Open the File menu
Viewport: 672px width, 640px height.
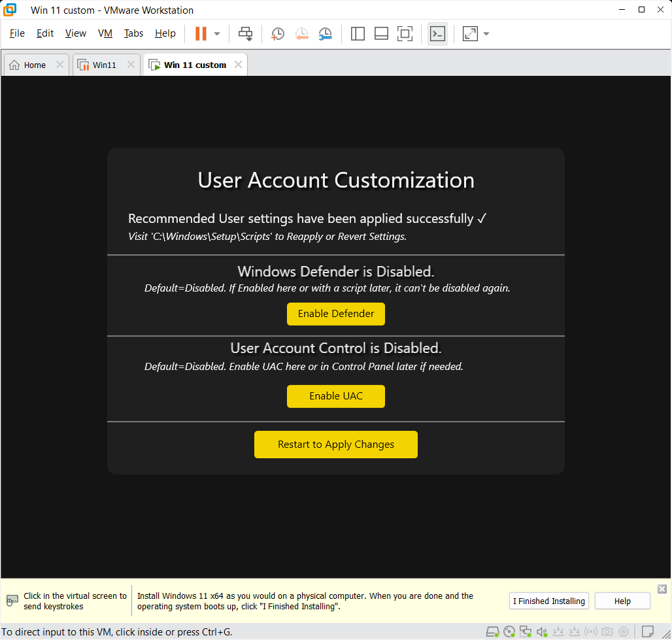[x=17, y=33]
